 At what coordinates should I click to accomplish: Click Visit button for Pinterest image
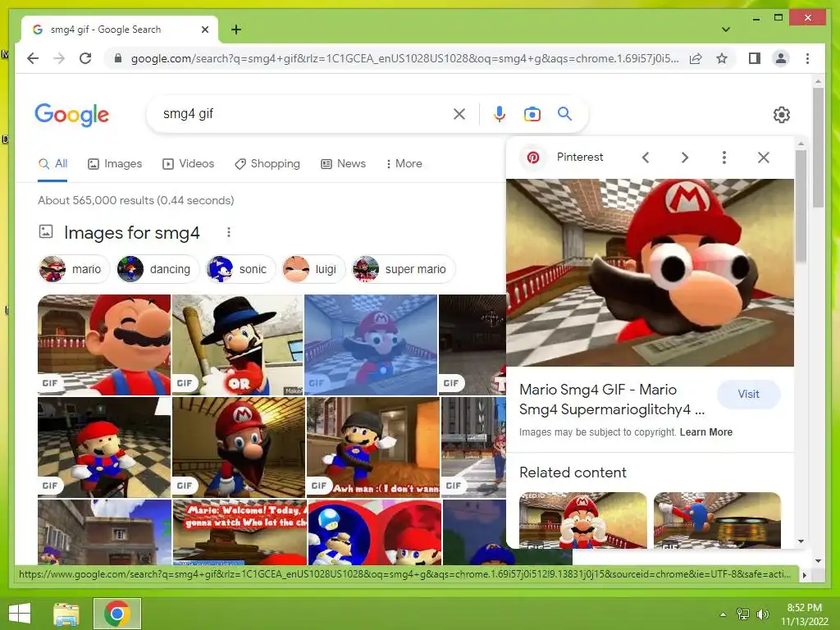coord(748,395)
